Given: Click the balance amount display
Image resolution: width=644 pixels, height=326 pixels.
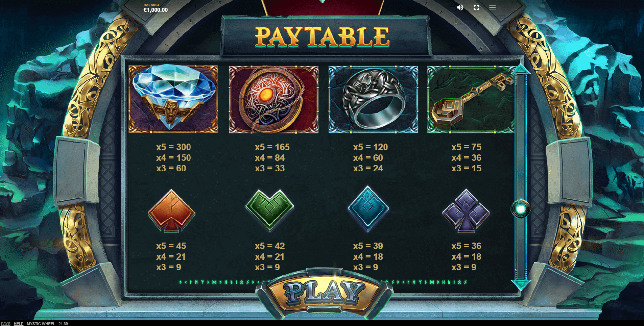Looking at the screenshot, I should tap(156, 10).
